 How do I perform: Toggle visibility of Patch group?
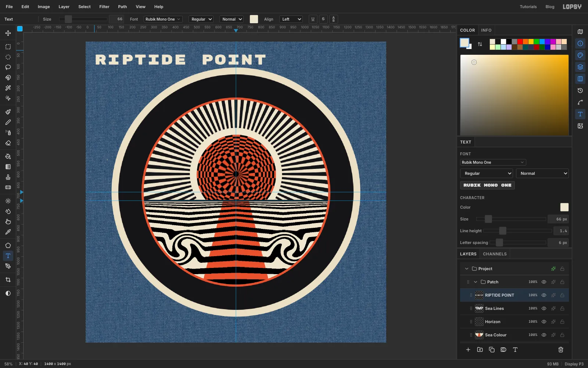tap(544, 282)
